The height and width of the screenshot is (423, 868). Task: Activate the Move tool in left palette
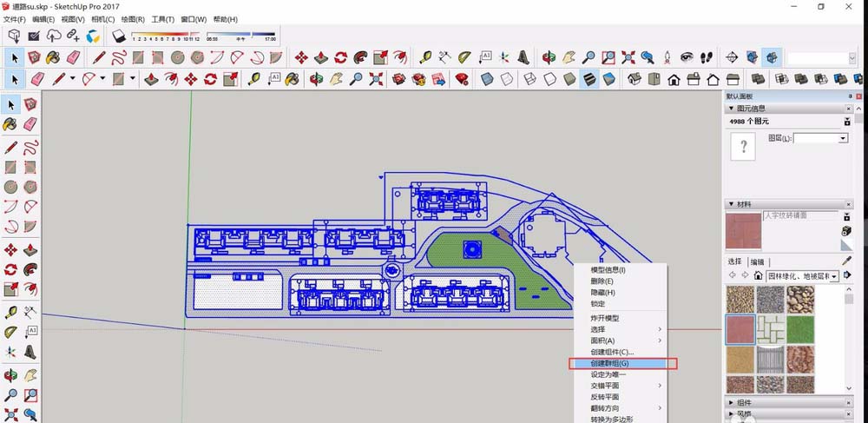[x=10, y=249]
